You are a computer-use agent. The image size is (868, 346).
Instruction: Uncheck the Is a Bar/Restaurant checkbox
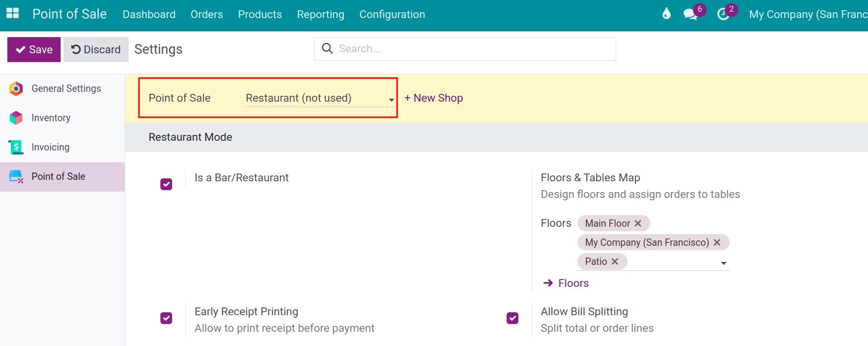(166, 184)
